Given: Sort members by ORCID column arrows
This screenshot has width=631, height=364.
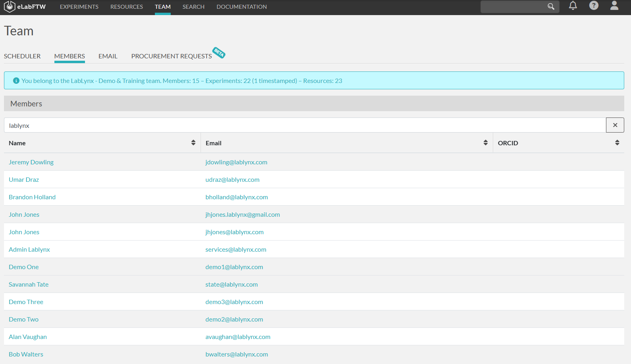Looking at the screenshot, I should (617, 143).
